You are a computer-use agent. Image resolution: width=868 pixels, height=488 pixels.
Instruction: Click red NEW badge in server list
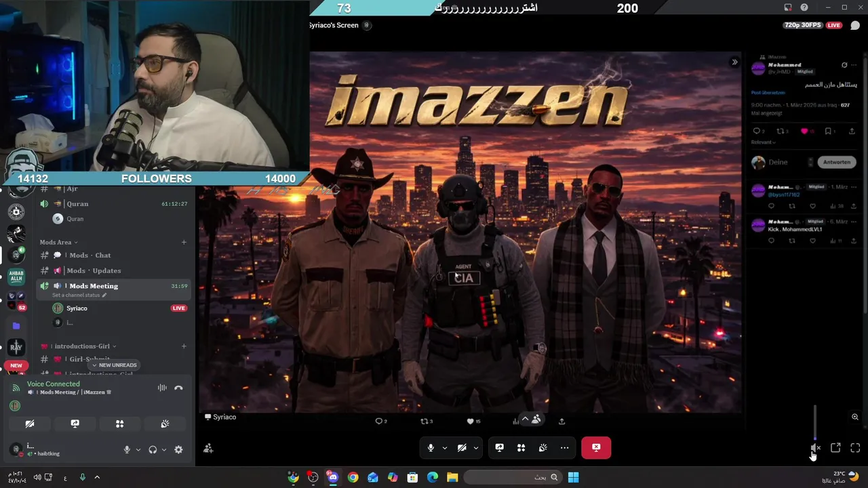[16, 365]
